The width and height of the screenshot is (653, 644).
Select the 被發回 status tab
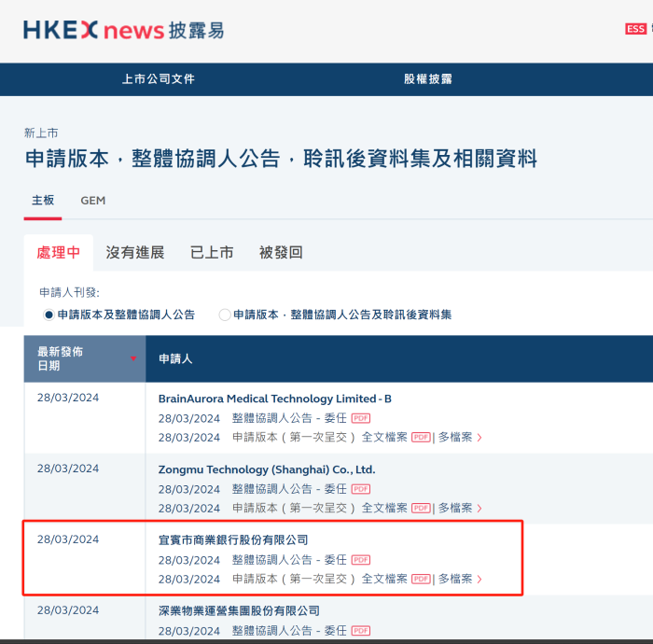point(281,252)
